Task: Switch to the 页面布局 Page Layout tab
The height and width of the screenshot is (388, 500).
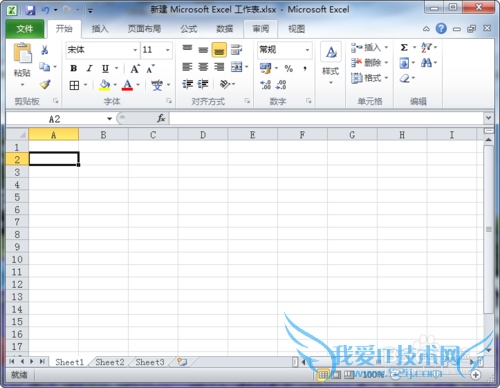Action: 144,29
